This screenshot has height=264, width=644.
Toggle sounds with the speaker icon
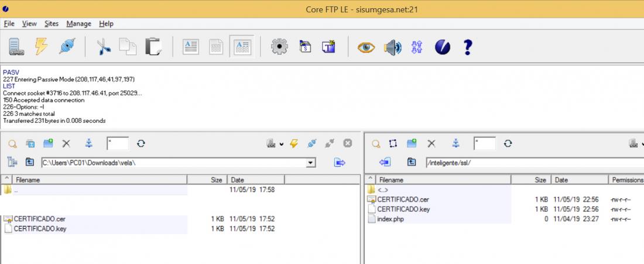(x=392, y=47)
